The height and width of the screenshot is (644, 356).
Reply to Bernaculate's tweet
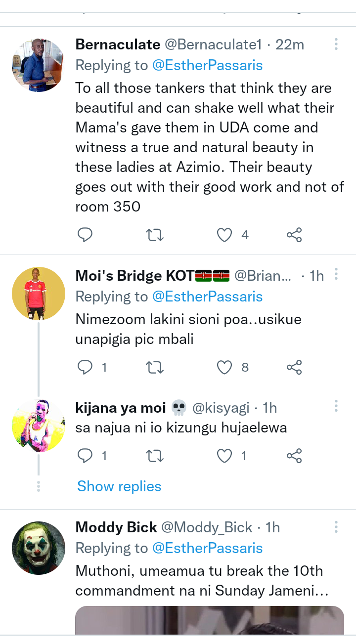point(85,235)
